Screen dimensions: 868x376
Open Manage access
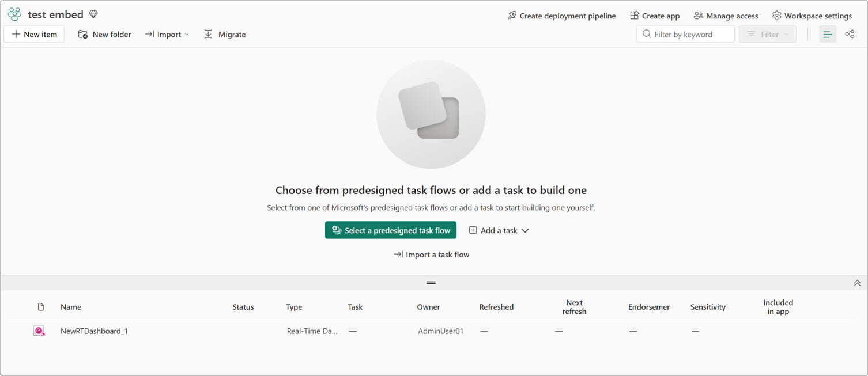point(726,16)
